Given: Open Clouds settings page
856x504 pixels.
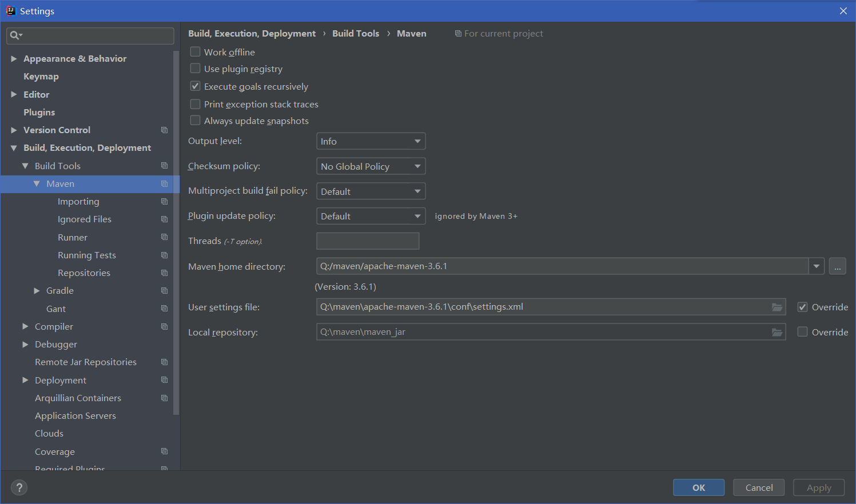Looking at the screenshot, I should [49, 434].
